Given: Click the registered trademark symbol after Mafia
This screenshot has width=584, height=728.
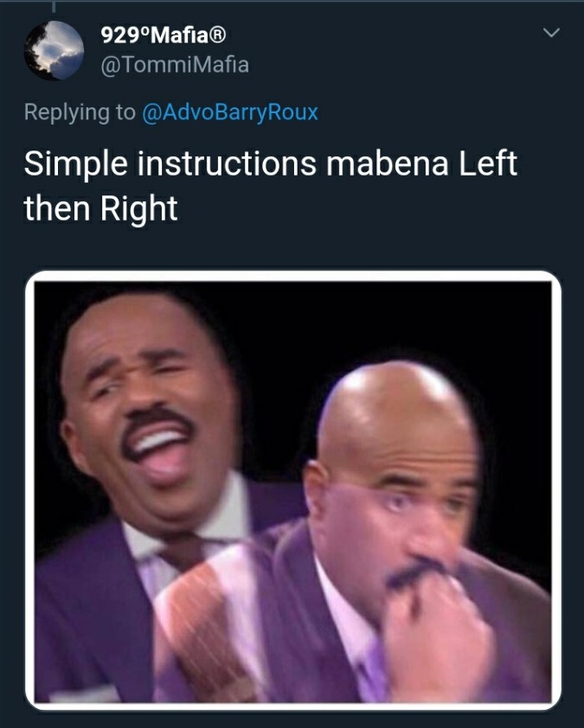Looking at the screenshot, I should click(x=218, y=35).
